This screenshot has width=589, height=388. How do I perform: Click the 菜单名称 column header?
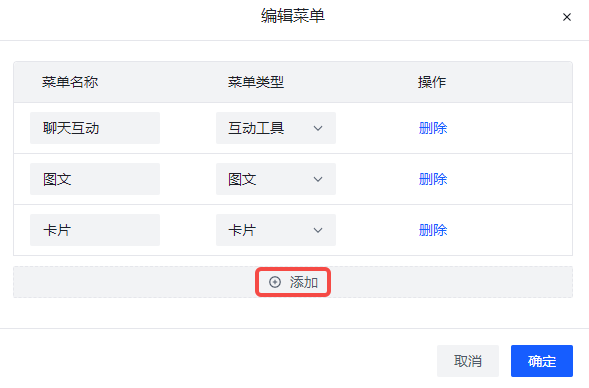tap(70, 82)
